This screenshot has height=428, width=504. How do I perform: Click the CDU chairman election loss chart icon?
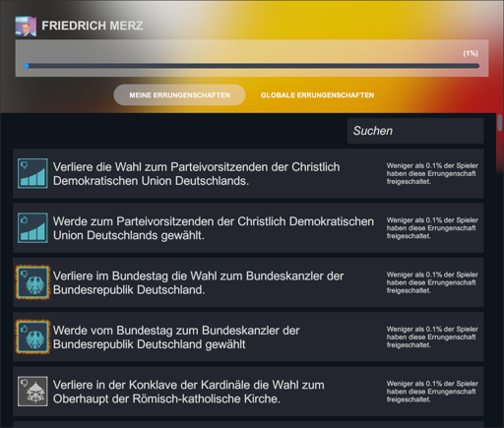pyautogui.click(x=32, y=173)
